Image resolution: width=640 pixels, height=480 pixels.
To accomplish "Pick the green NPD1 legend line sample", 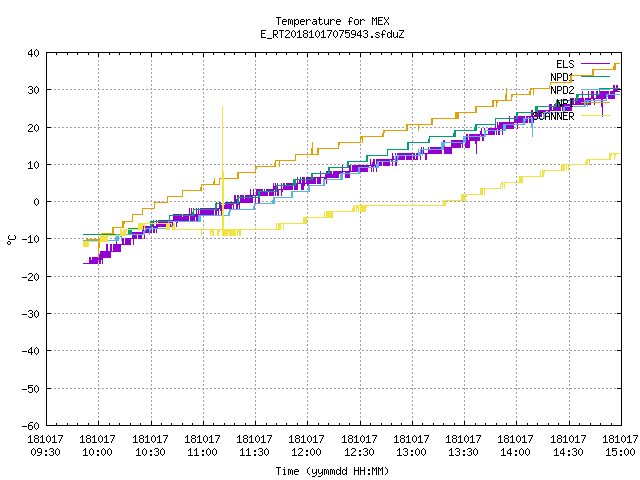I will (595, 77).
